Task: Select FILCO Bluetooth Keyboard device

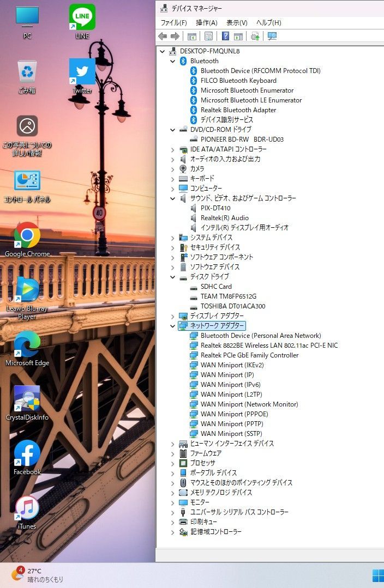Action: tap(238, 81)
